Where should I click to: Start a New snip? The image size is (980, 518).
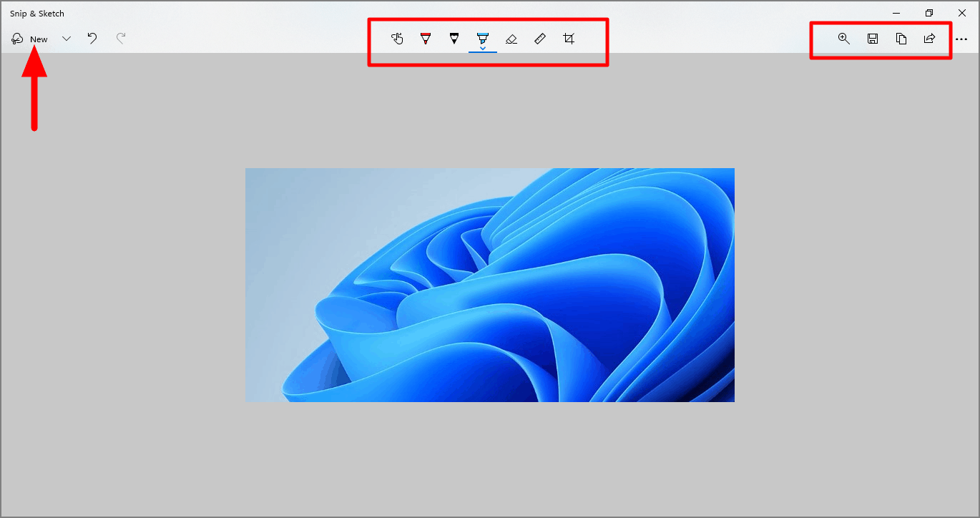click(x=29, y=39)
